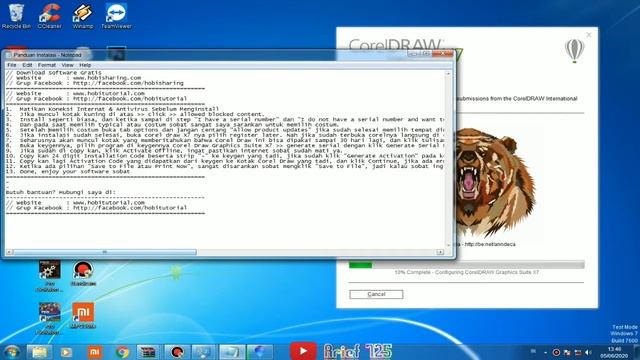Minimize the Notepad window
Image resolution: width=640 pixels, height=360 pixels.
pos(413,54)
